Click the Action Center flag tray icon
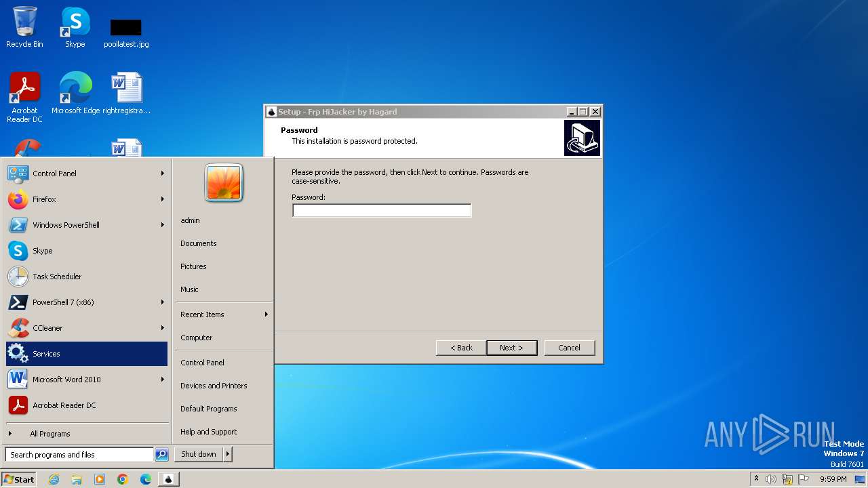This screenshot has height=488, width=868. [x=804, y=479]
